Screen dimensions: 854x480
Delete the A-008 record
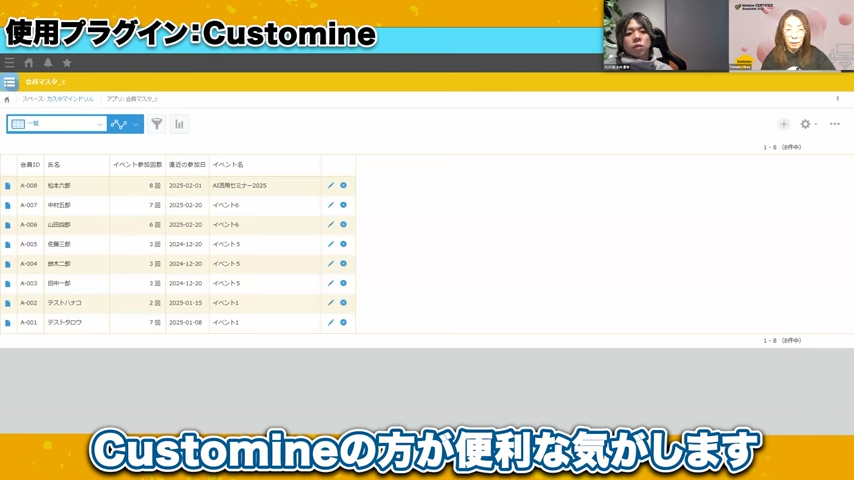coord(344,185)
